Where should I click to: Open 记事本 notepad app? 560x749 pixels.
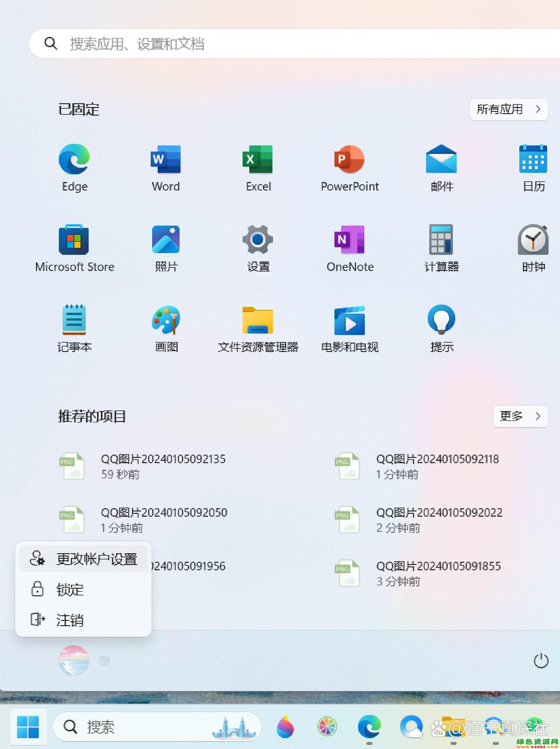[x=75, y=329]
